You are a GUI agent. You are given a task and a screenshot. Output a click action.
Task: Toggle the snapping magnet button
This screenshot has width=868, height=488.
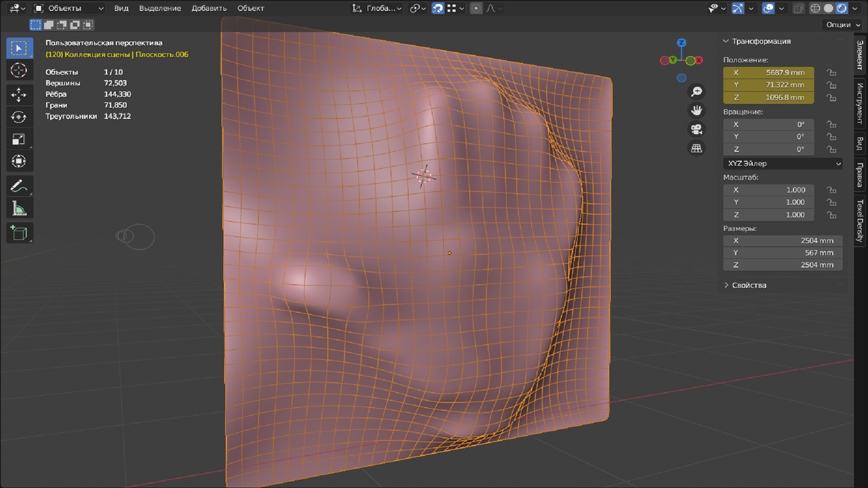[438, 8]
